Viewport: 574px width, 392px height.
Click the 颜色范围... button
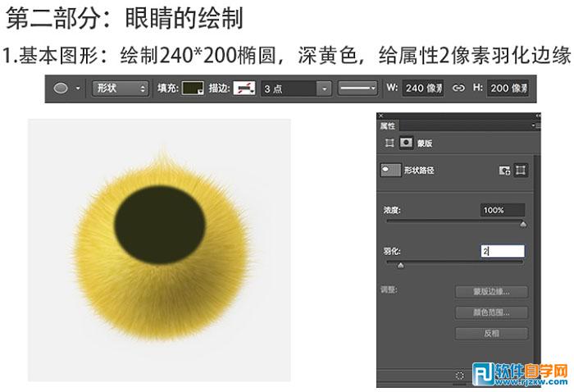(x=491, y=312)
